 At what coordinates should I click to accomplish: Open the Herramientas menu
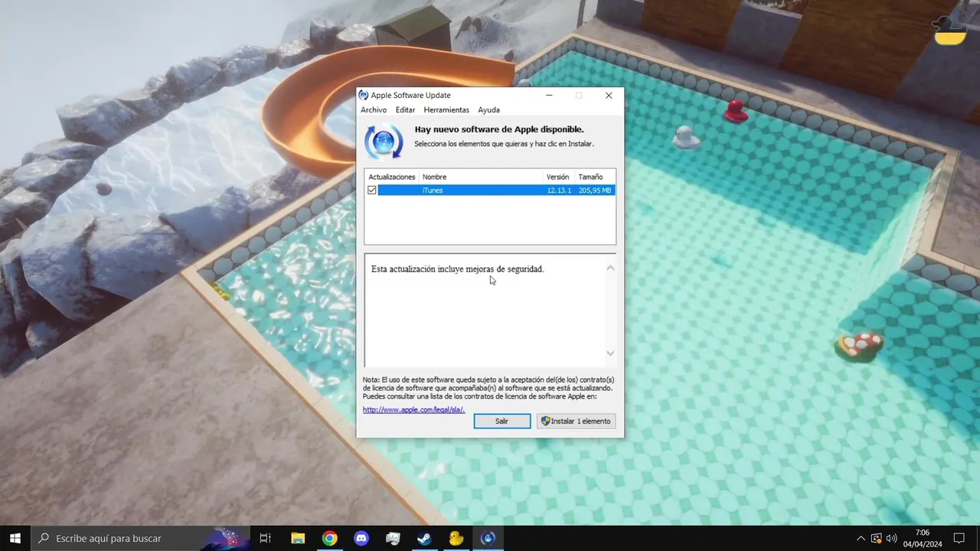446,110
